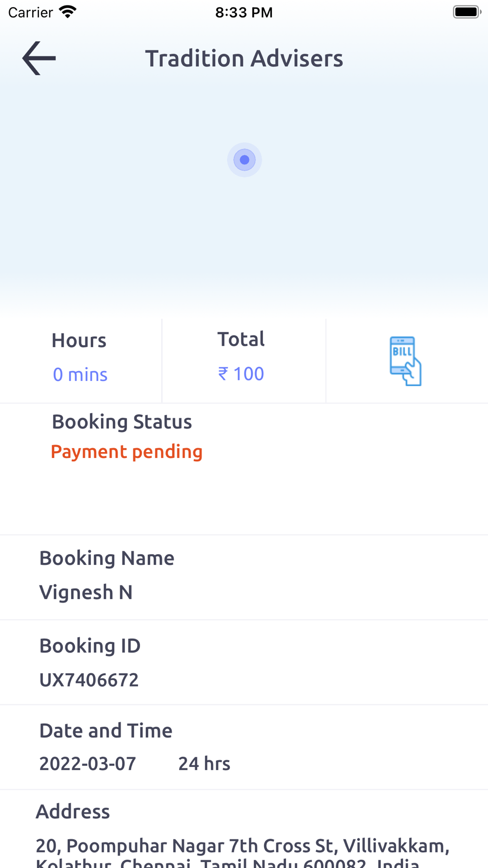This screenshot has width=488, height=868.
Task: Tap the date 2022-03-07
Action: tap(88, 764)
